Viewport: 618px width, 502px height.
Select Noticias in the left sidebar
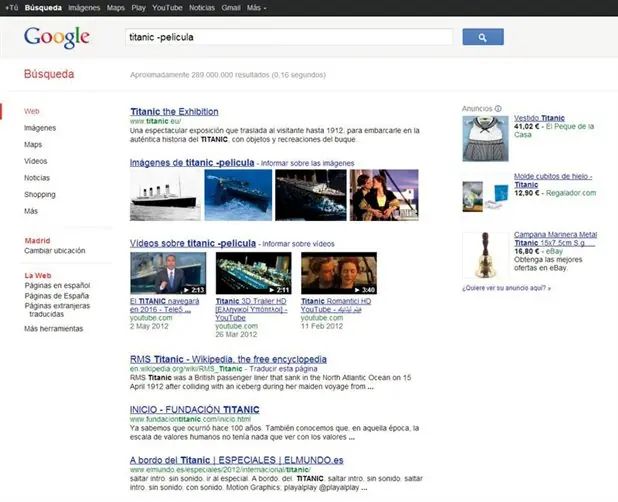[37, 178]
